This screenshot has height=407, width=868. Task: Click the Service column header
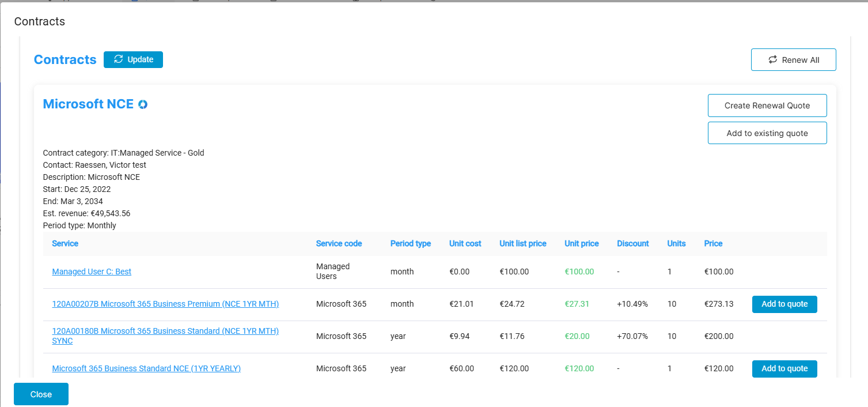tap(65, 243)
